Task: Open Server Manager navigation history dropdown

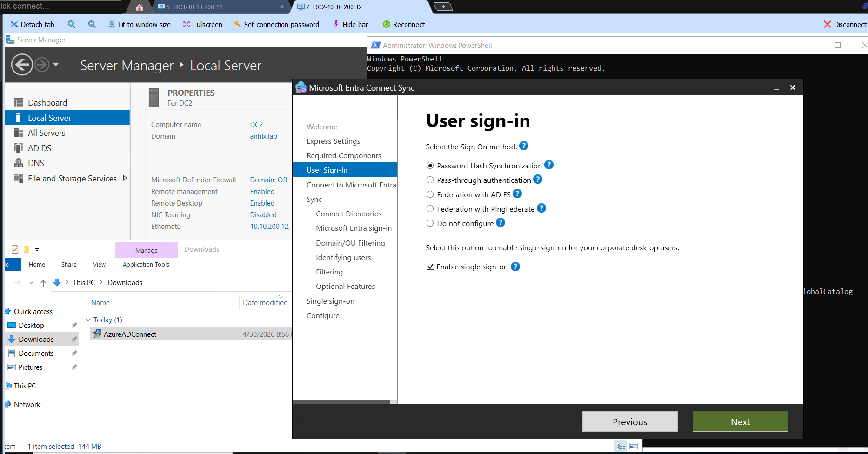Action: 56,65
